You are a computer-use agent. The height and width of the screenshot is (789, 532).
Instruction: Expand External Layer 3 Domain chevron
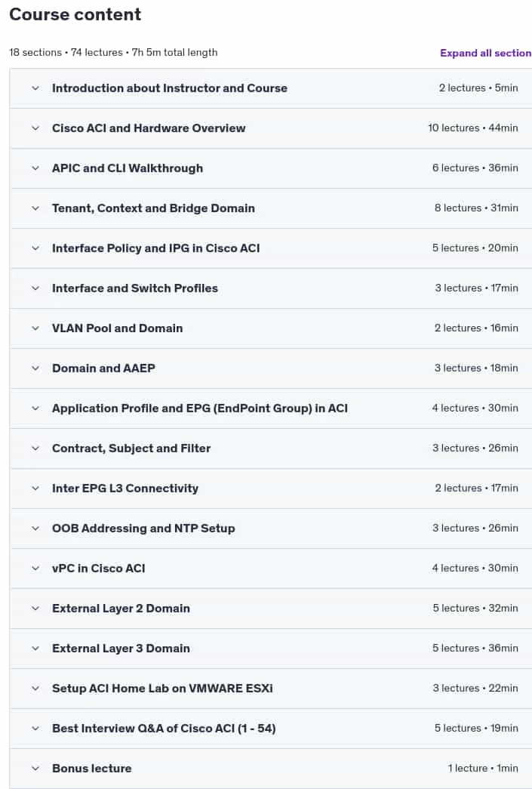pos(35,648)
